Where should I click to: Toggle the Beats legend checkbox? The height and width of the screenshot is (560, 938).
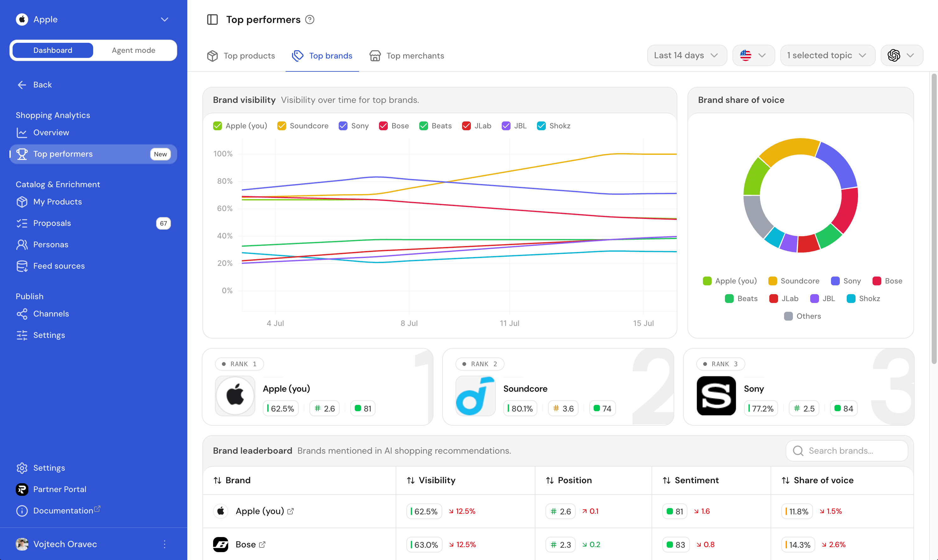click(423, 126)
